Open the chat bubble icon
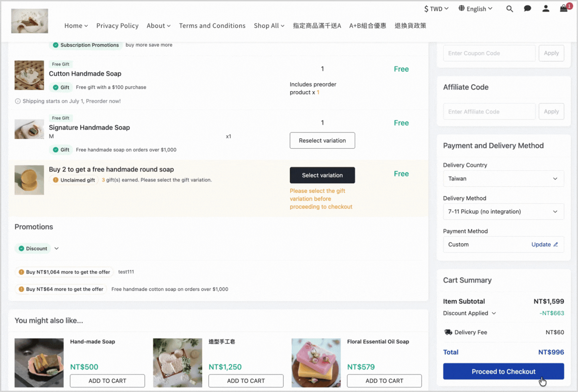The height and width of the screenshot is (392, 578). [527, 8]
